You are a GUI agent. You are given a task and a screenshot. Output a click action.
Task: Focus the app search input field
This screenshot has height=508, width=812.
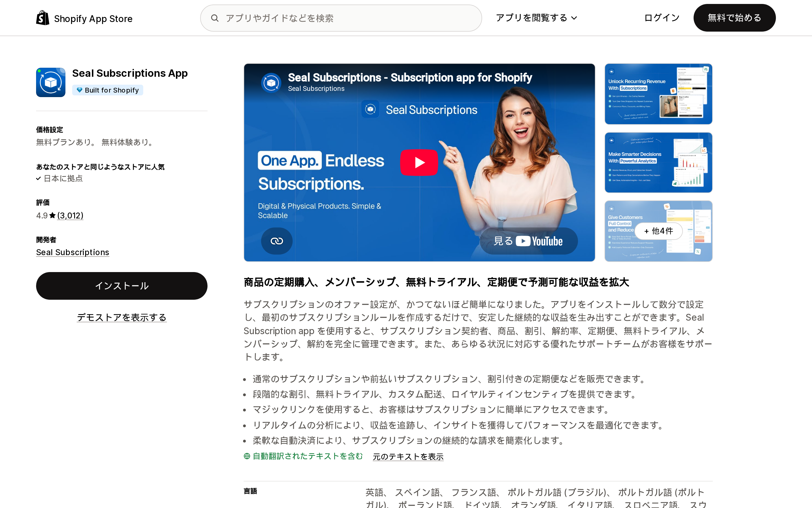pos(341,18)
